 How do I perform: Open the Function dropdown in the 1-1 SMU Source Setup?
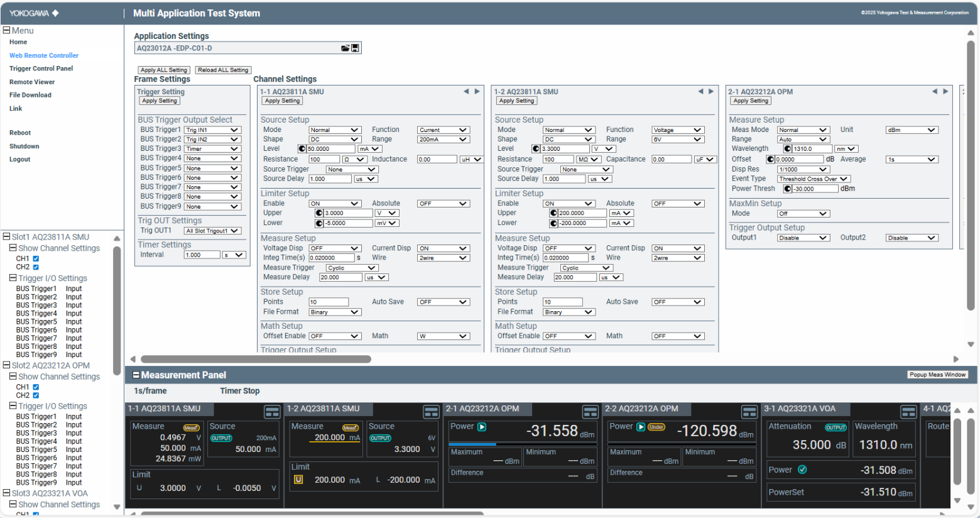(x=443, y=130)
